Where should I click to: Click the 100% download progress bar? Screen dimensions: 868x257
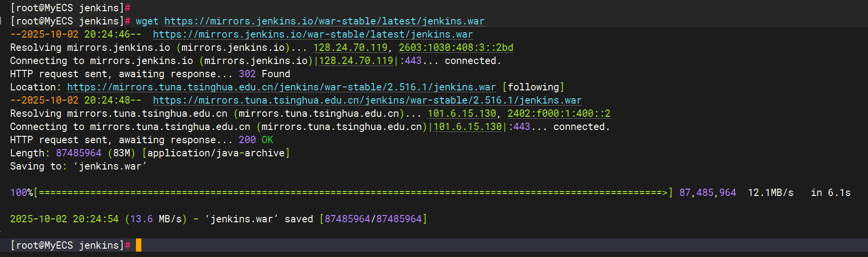click(x=353, y=193)
